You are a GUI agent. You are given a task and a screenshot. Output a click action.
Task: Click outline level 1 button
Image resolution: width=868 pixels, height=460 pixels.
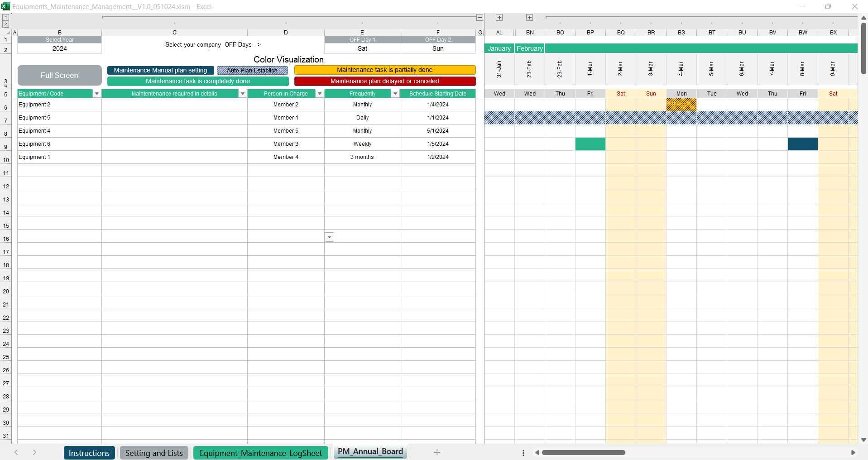click(5, 18)
